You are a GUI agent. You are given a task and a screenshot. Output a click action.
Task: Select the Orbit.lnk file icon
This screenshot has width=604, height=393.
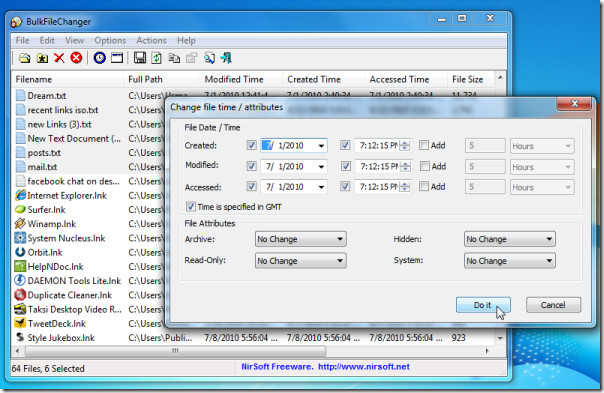20,252
